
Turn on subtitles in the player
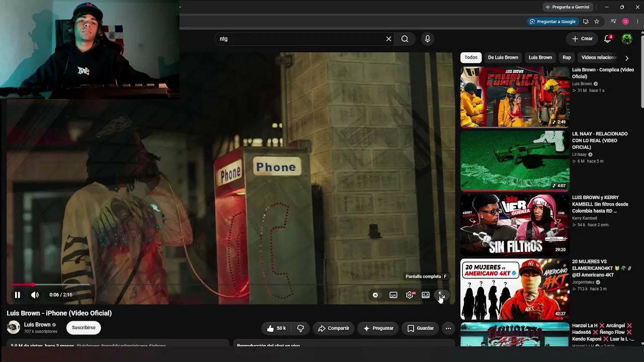click(x=393, y=295)
